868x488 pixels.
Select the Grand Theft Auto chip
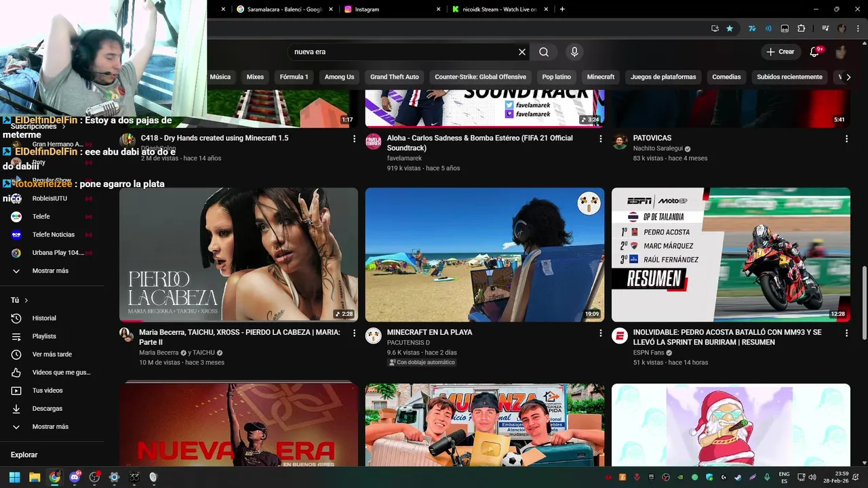click(x=395, y=77)
